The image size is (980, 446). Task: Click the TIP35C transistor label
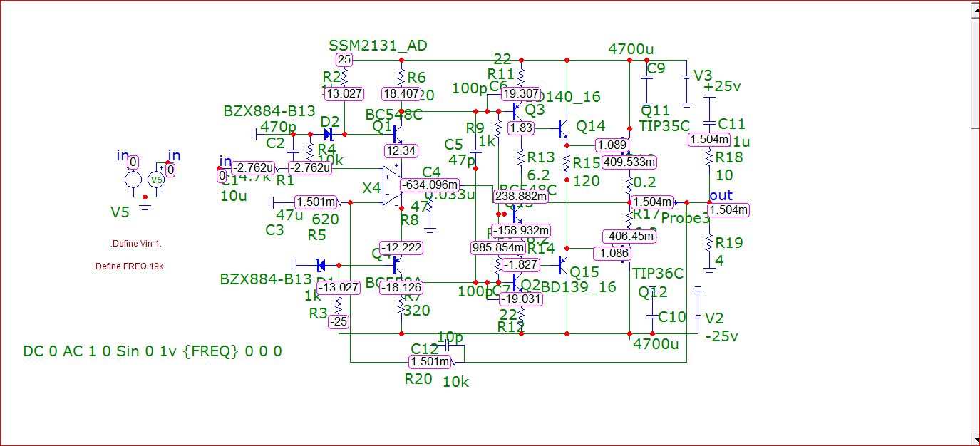tap(666, 127)
